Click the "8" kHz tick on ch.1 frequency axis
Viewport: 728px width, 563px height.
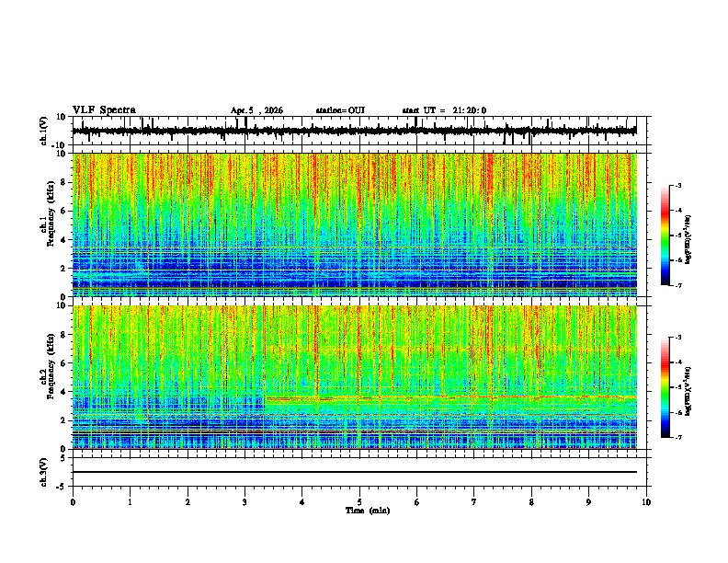pyautogui.click(x=64, y=182)
